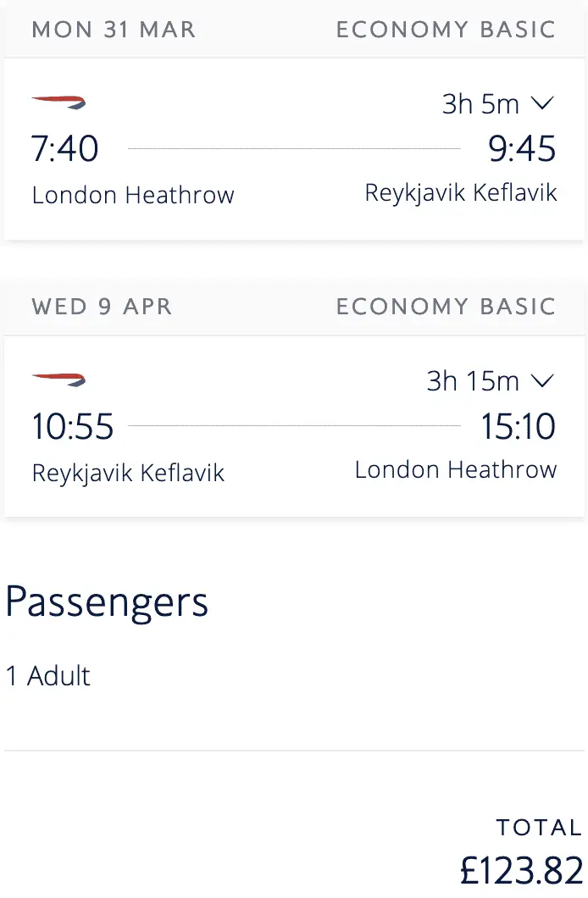Select the MON 31 MAR date header
Screen dimensions: 588x898
click(114, 30)
